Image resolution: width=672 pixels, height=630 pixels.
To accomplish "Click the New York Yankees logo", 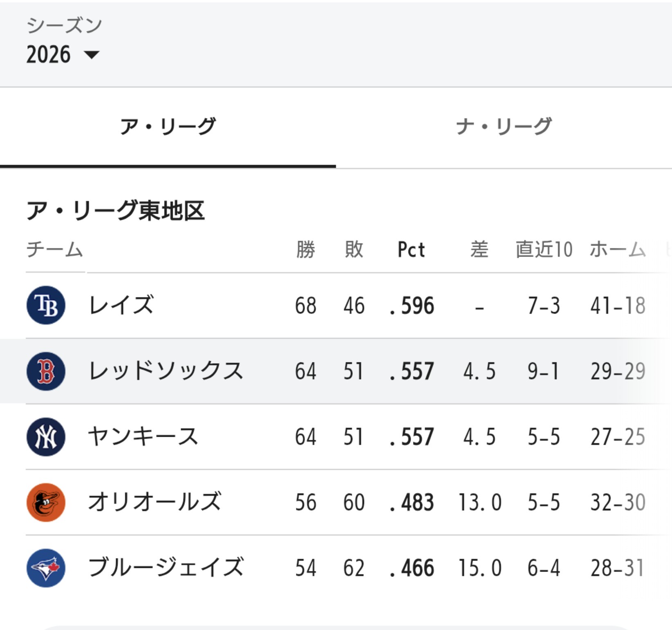I will (x=46, y=437).
